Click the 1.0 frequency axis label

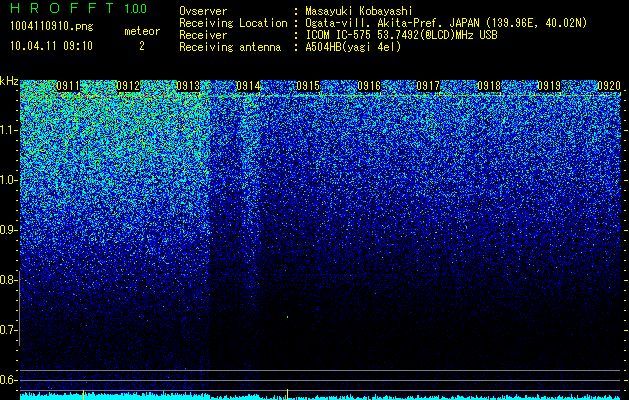click(x=8, y=180)
